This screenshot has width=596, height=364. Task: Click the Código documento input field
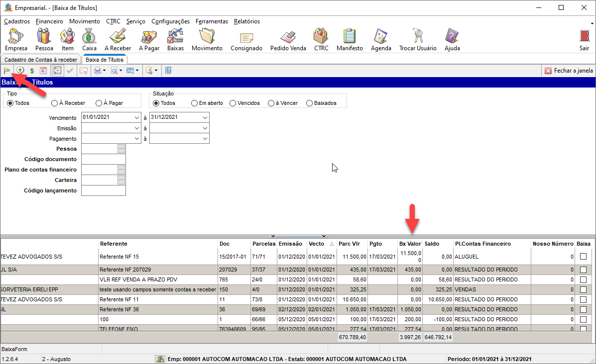103,159
